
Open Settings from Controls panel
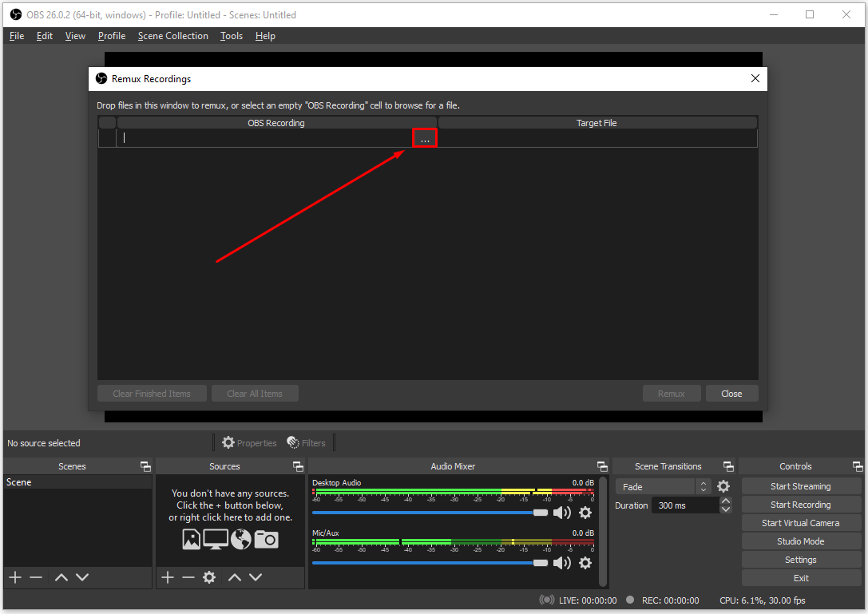800,560
